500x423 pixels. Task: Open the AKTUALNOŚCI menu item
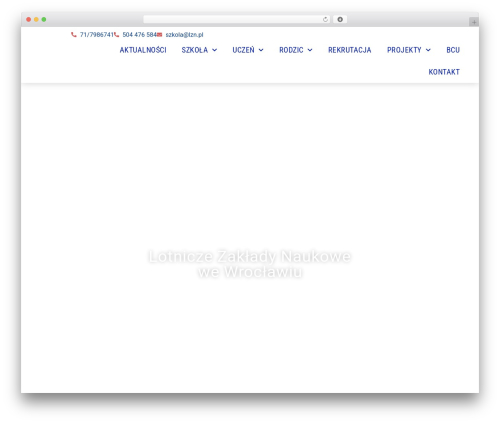pyautogui.click(x=143, y=50)
